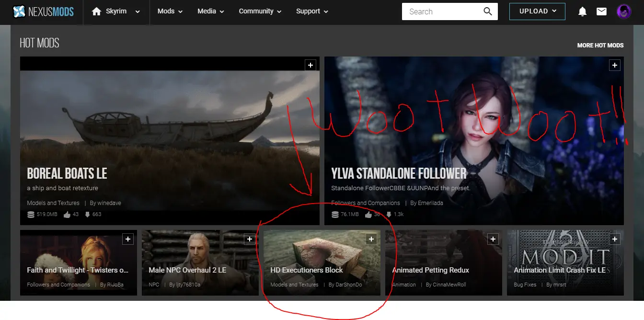Open Faith and Twillight mod title
This screenshot has width=644, height=320.
[78, 270]
